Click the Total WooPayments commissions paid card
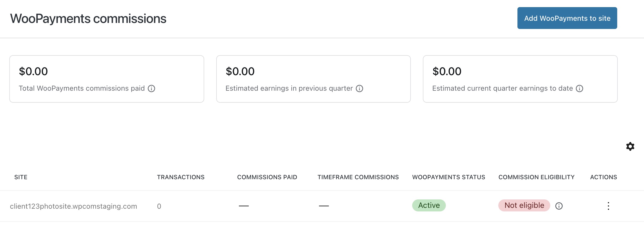The height and width of the screenshot is (230, 644). pos(107,79)
